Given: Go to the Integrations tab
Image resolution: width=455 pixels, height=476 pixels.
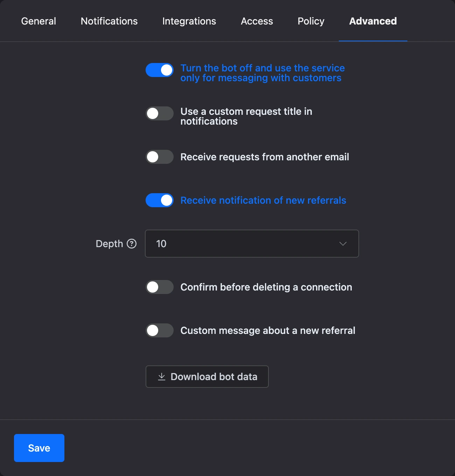Looking at the screenshot, I should point(189,21).
